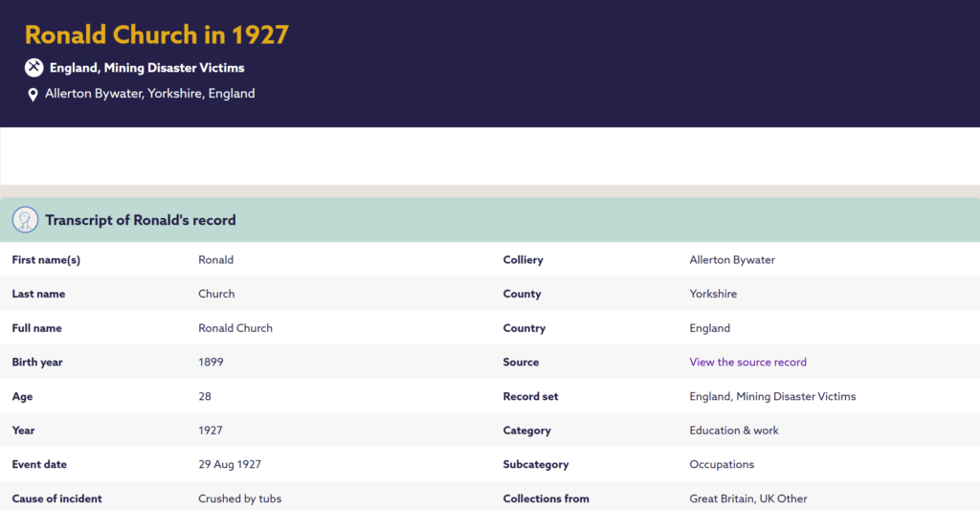Screen dimensions: 980x510
Task: Select the First name(s) value Ronald
Action: click(215, 260)
